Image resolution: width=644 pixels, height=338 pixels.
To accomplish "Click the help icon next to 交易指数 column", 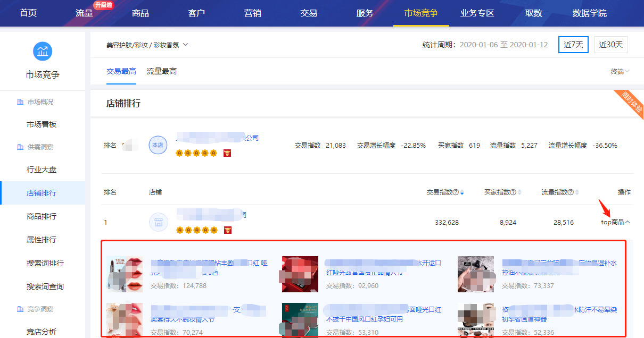I will pos(456,192).
